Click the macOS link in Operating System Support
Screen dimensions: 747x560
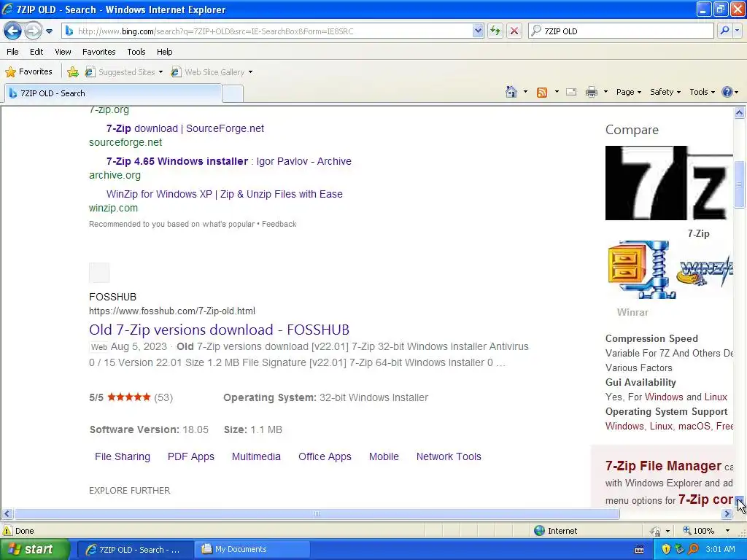pyautogui.click(x=694, y=426)
